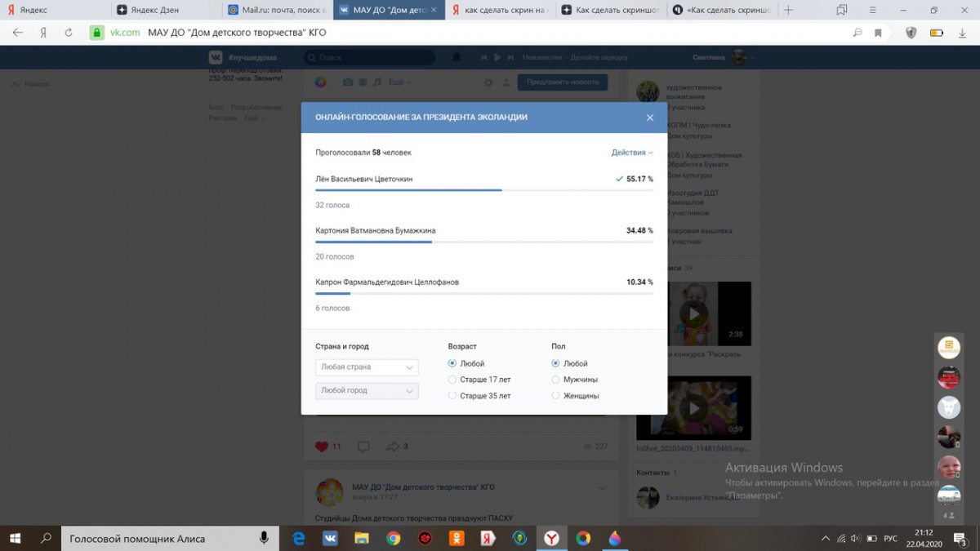Image resolution: width=980 pixels, height=551 pixels.
Task: Switch to the Mail.ru browser tab
Action: click(276, 10)
